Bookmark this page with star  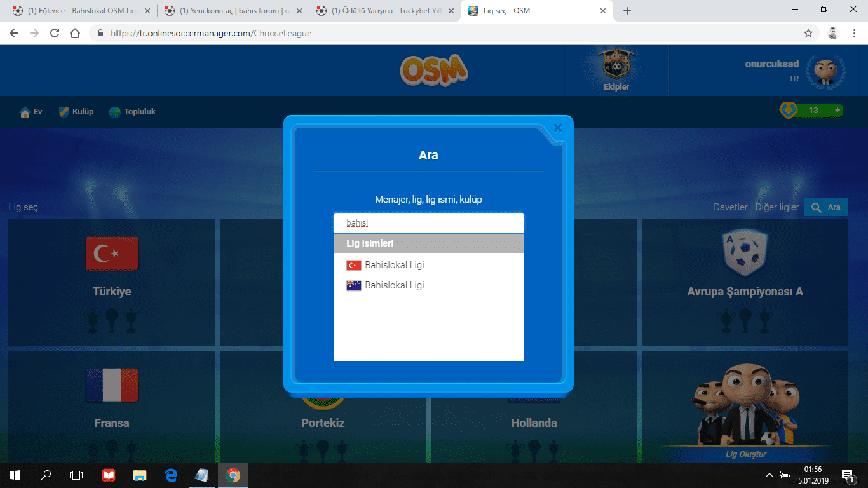point(808,33)
